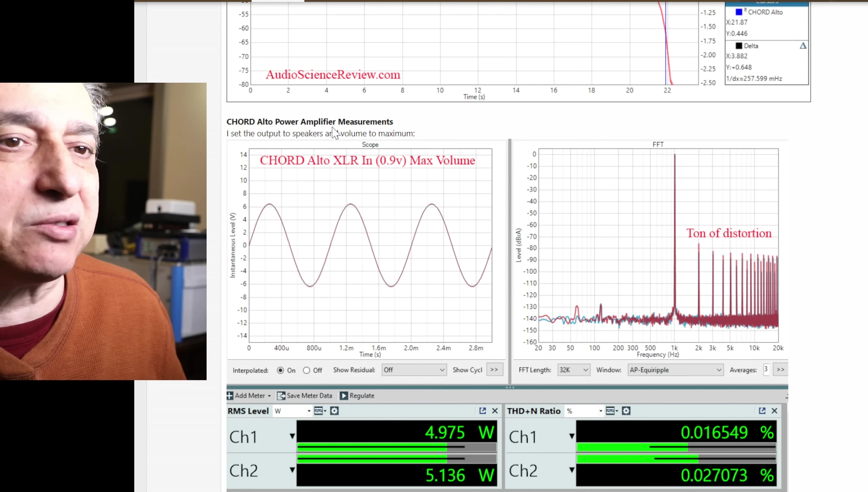Click the RMS Level meter title
This screenshot has width=868, height=492.
tap(248, 411)
